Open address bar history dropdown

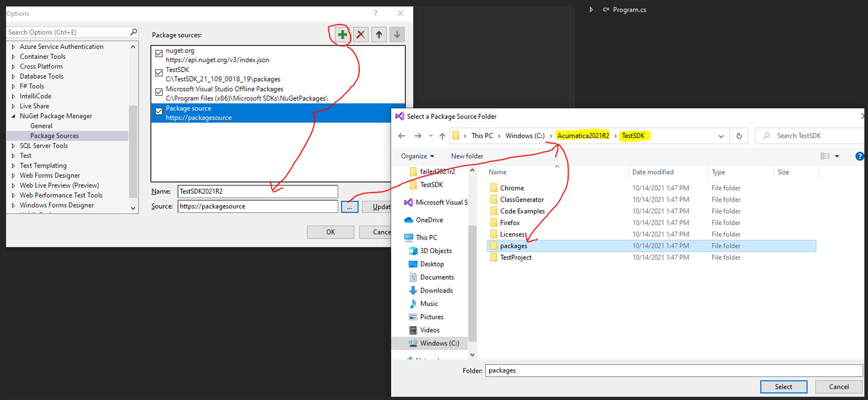[721, 136]
